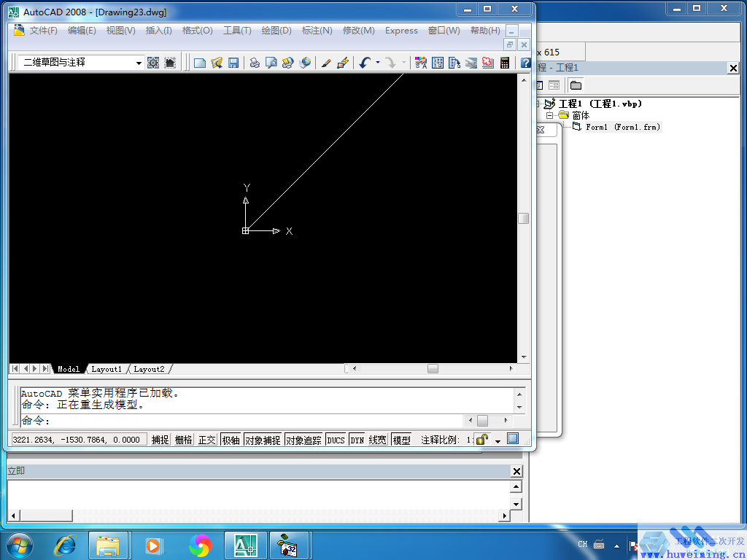The width and height of the screenshot is (747, 560).
Task: Open the Properties palette icon
Action: tap(421, 63)
